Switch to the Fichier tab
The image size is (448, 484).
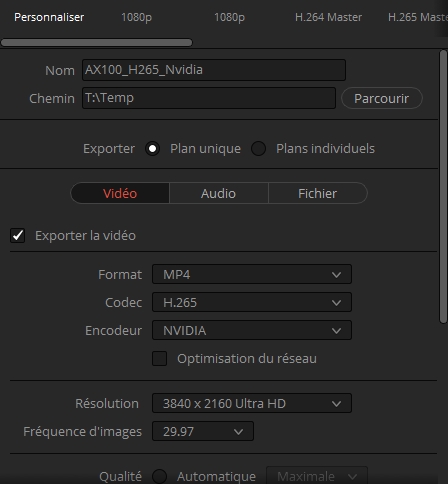click(317, 193)
